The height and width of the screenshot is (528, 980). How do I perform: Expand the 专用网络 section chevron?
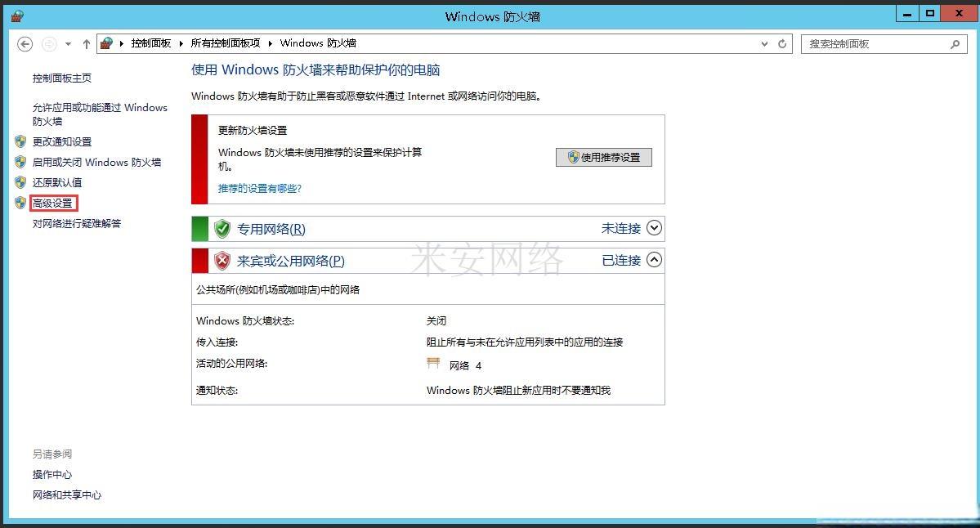coord(654,228)
